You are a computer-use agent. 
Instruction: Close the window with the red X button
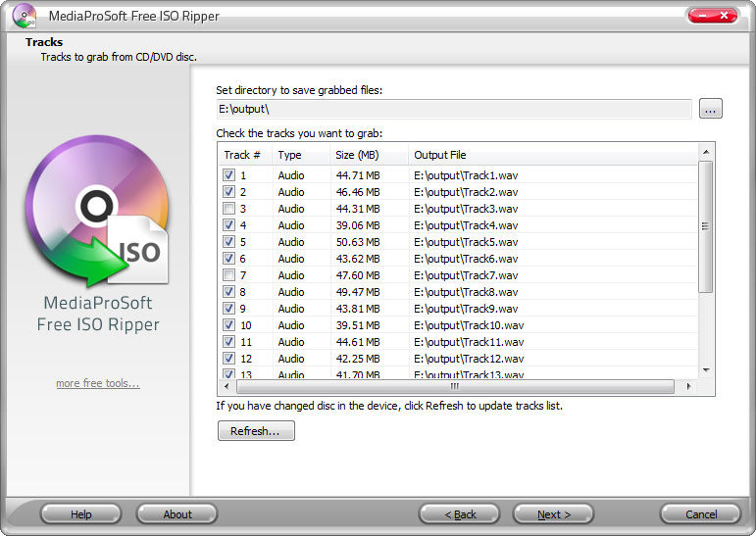click(724, 16)
